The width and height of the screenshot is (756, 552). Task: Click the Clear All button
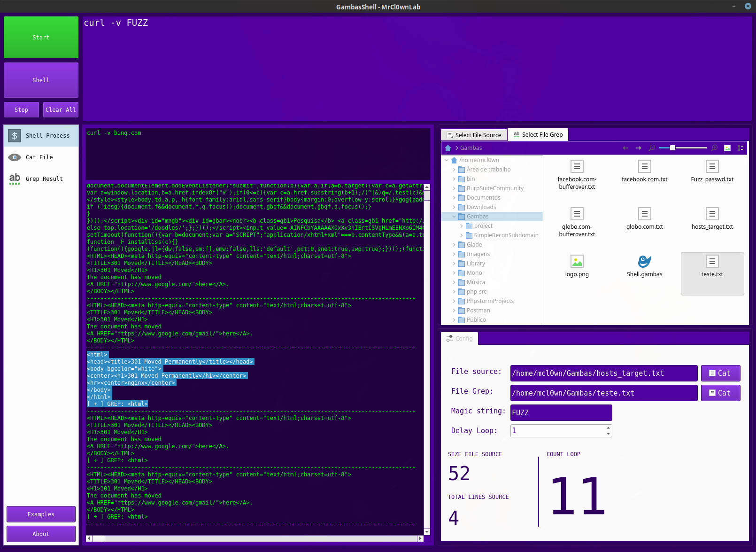point(61,110)
